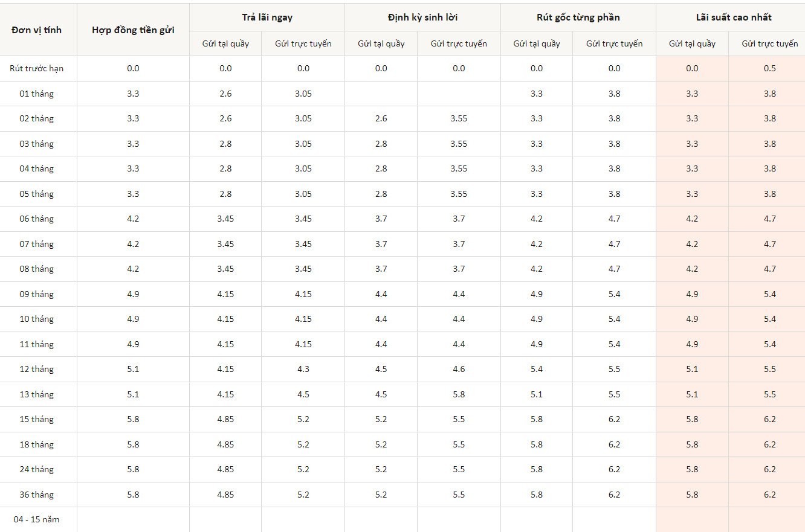This screenshot has height=532, width=805.
Task: Click the "Trả lãi ngay" group header
Action: point(267,18)
